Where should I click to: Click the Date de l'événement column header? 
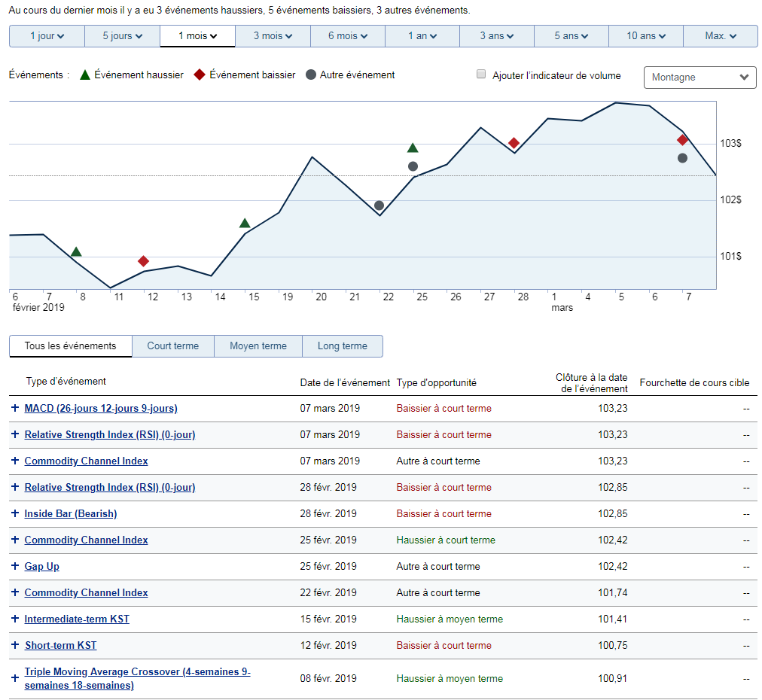[345, 383]
